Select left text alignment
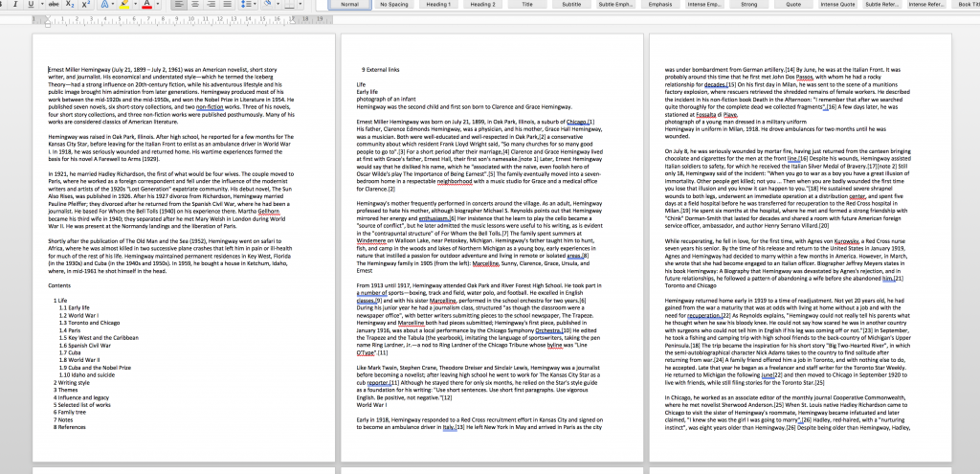Image resolution: width=980 pixels, height=474 pixels. point(179,4)
